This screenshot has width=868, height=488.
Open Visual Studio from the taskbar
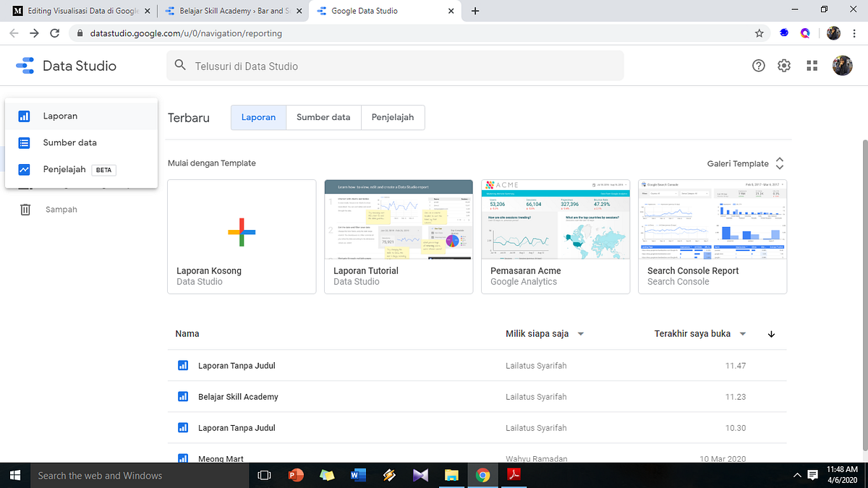tap(421, 475)
